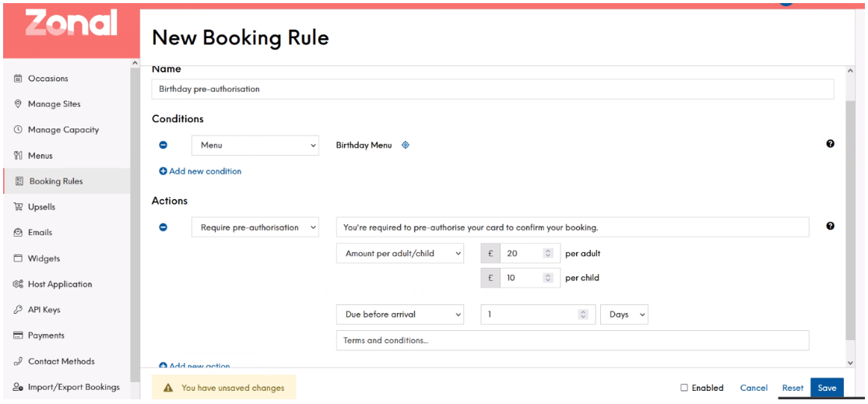
Task: Remove the Require pre-authorisation action minus icon
Action: click(x=163, y=227)
